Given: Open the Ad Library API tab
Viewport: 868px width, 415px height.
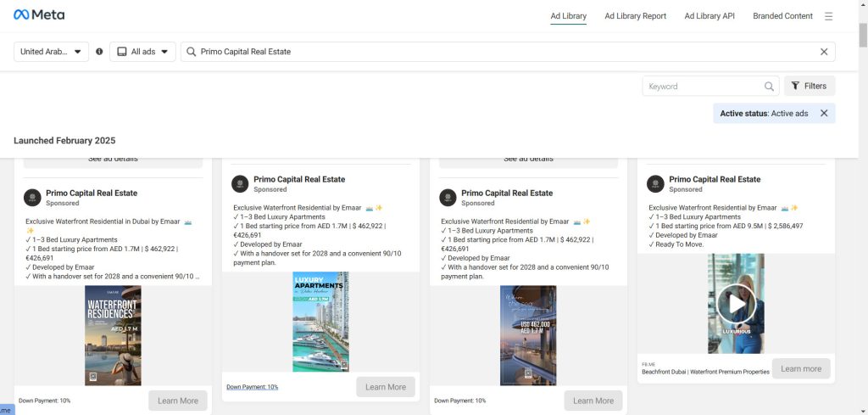Looking at the screenshot, I should [709, 16].
